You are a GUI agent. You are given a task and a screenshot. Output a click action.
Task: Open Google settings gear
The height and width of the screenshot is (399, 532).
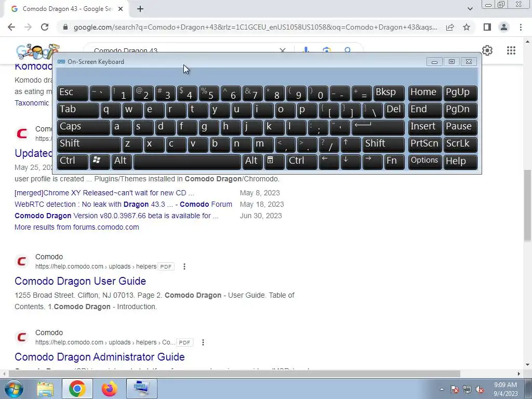coord(487,50)
